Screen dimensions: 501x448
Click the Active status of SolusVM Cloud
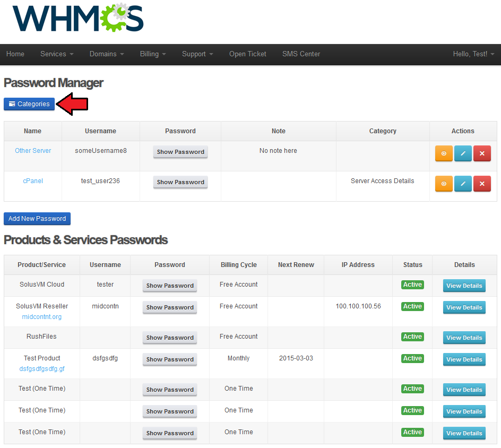pos(412,285)
